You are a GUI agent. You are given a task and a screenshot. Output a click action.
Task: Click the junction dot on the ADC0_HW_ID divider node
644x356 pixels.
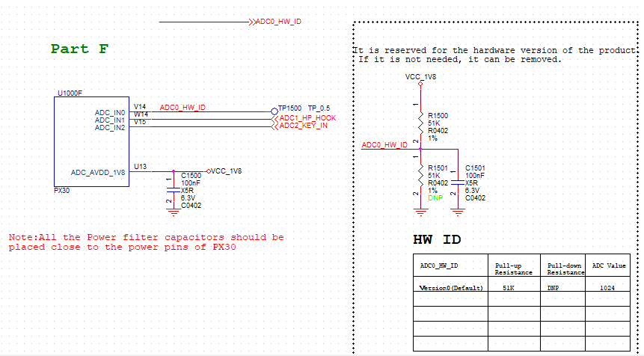[420, 149]
